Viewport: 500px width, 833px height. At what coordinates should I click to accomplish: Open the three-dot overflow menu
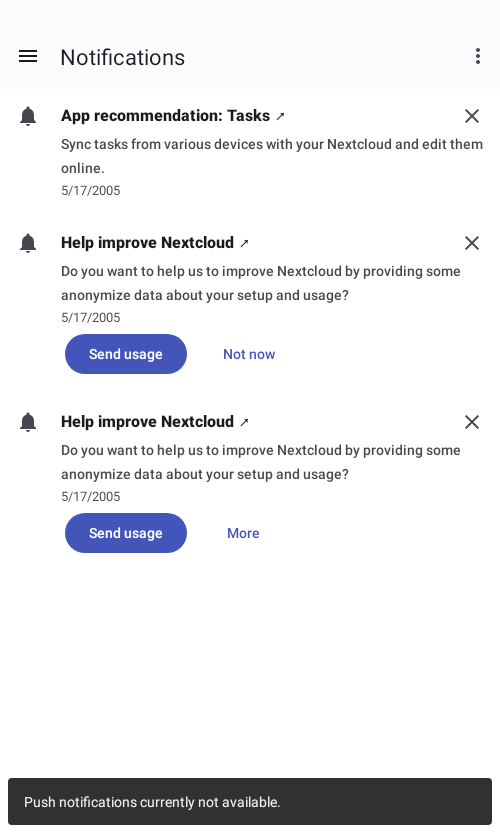point(478,56)
